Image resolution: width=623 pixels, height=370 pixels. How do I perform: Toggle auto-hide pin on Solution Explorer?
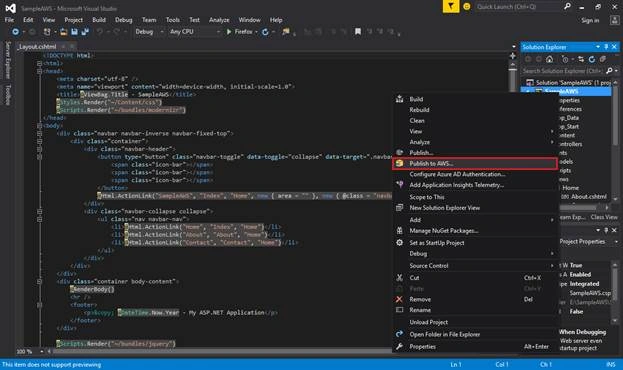[x=606, y=47]
